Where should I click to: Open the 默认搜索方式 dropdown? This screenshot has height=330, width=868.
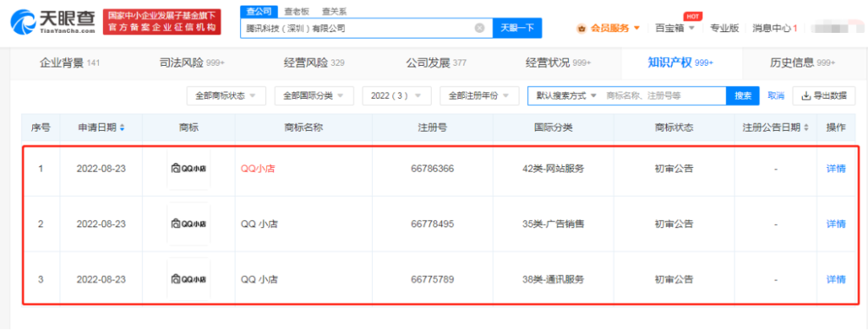[x=567, y=96]
